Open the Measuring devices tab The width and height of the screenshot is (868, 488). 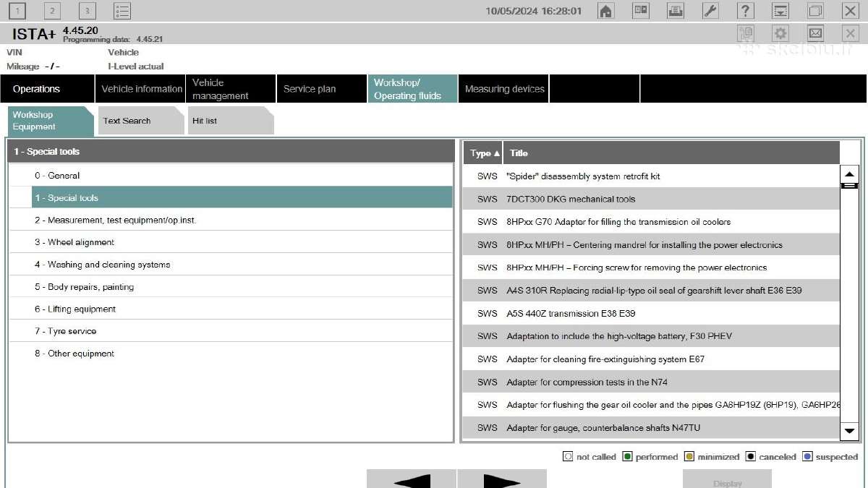503,89
